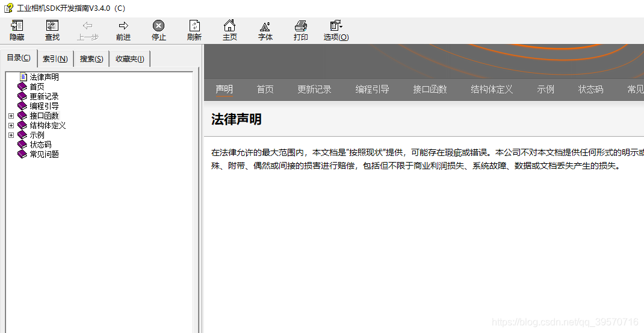This screenshot has width=644, height=333.
Task: Open 首页 in page navigation bar
Action: pyautogui.click(x=265, y=89)
